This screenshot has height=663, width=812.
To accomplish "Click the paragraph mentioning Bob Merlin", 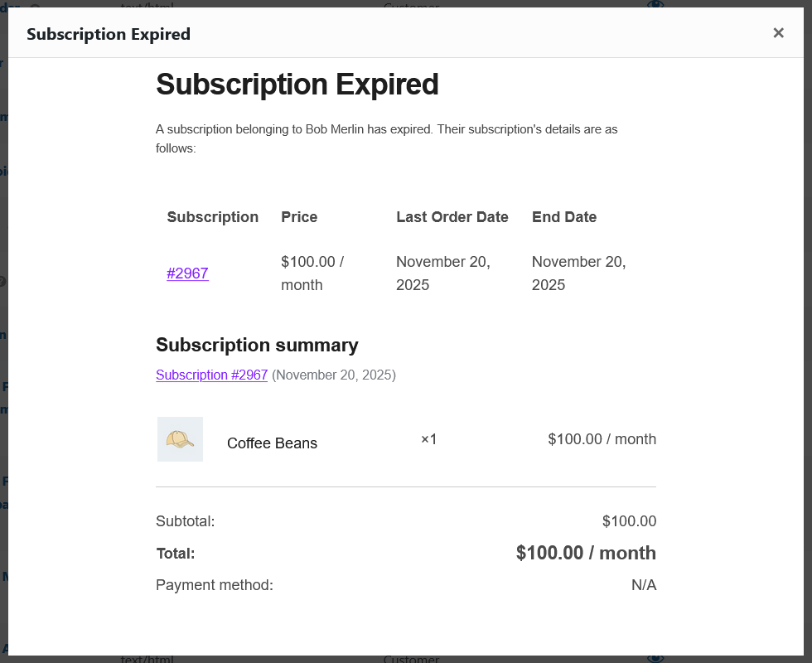I will tap(386, 139).
